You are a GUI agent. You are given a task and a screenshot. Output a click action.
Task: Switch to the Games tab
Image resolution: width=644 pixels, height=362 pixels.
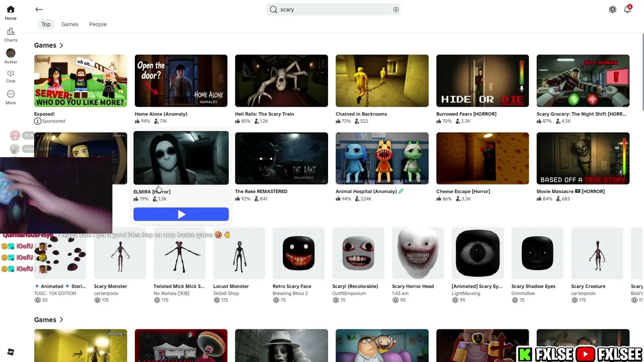[69, 24]
